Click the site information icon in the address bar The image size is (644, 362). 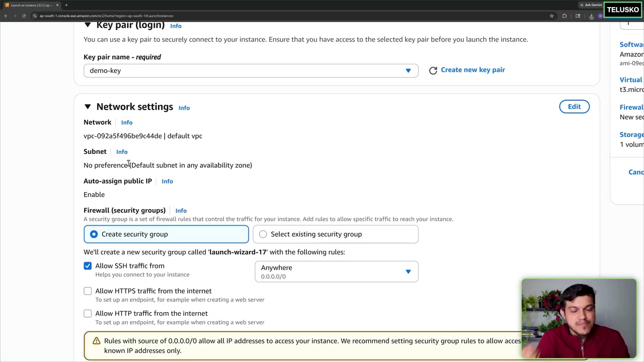[x=35, y=16]
